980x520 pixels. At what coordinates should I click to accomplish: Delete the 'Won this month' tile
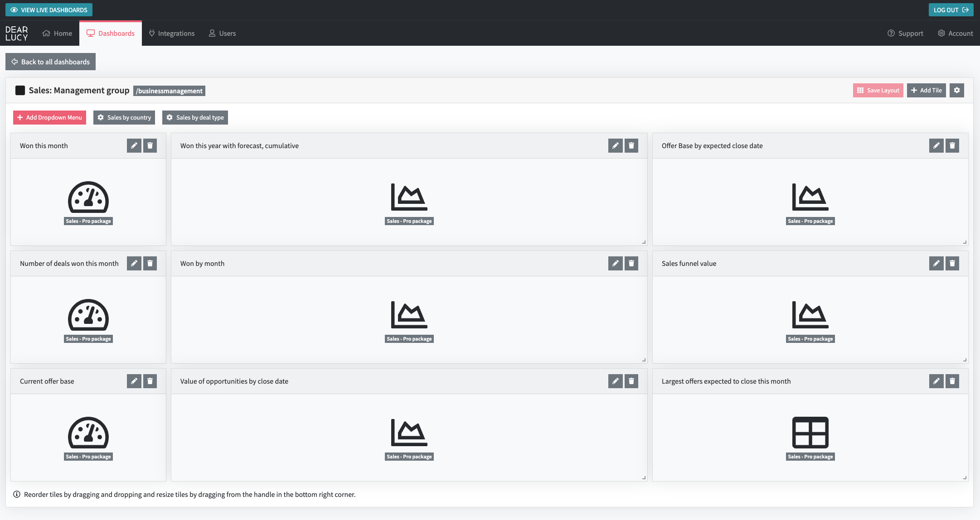pyautogui.click(x=150, y=145)
